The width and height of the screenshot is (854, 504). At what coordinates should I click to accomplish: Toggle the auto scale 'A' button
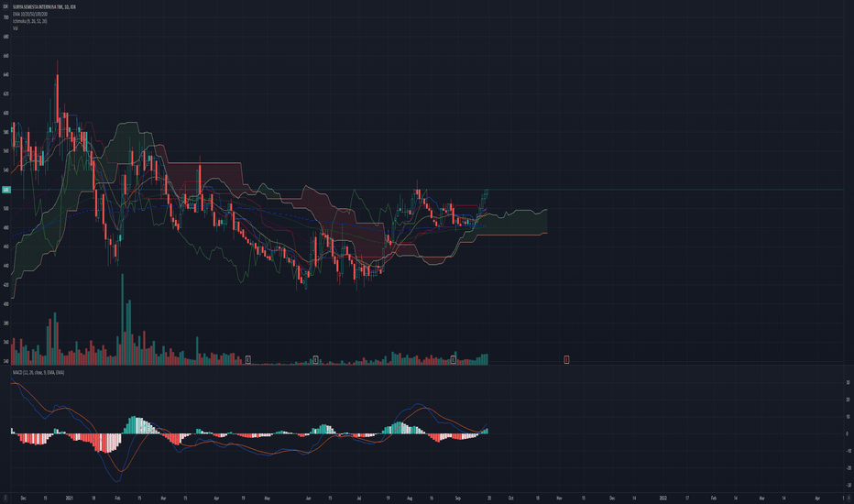pos(849,498)
